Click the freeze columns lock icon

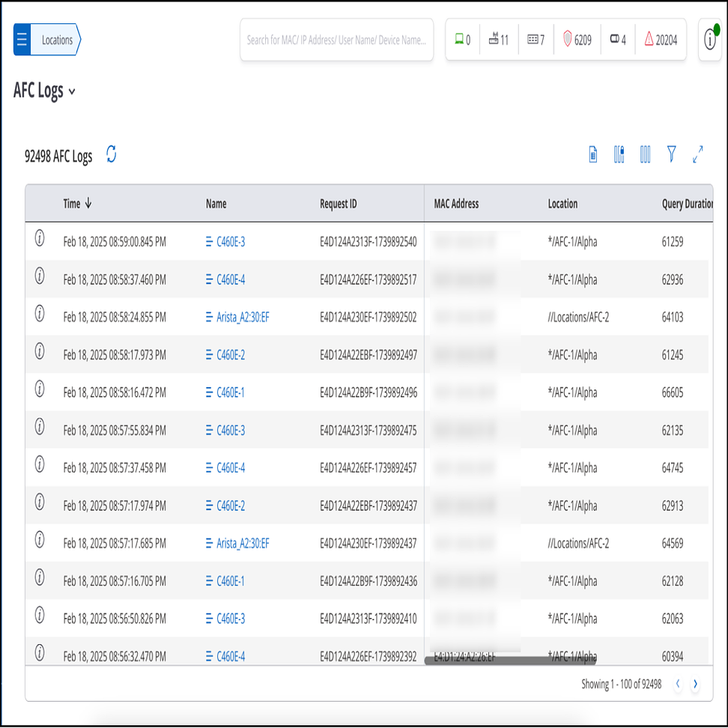tap(619, 155)
